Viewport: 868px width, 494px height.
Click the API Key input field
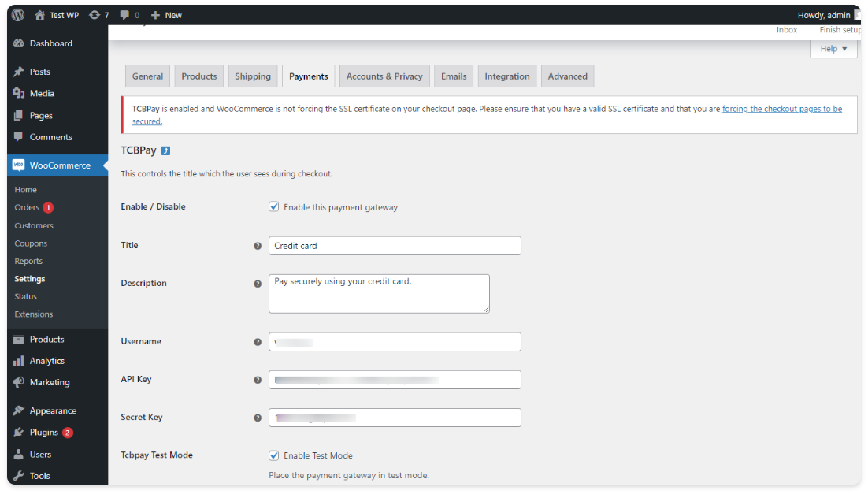395,380
